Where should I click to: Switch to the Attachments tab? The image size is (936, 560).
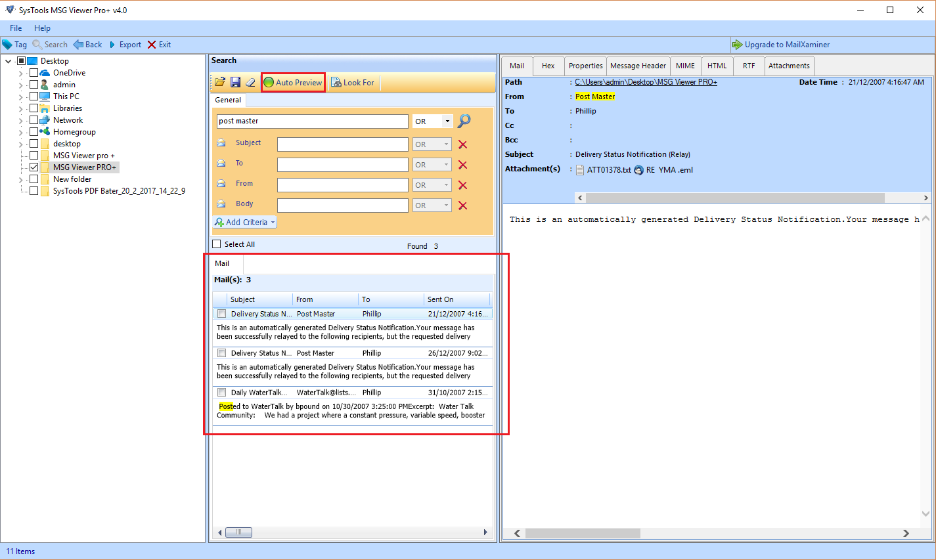tap(789, 66)
